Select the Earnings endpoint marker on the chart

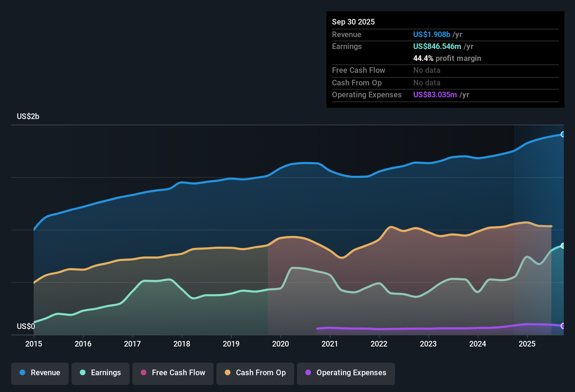click(563, 245)
